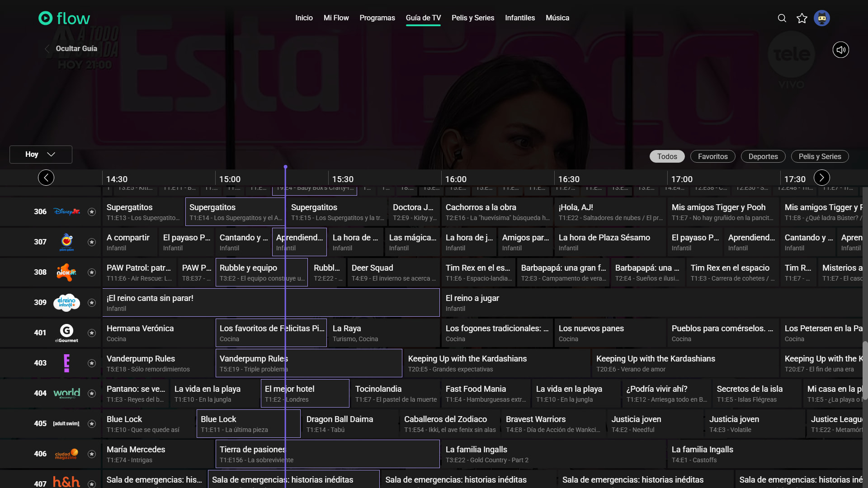
Task: Select Bravest Warriors program block
Action: click(x=554, y=424)
